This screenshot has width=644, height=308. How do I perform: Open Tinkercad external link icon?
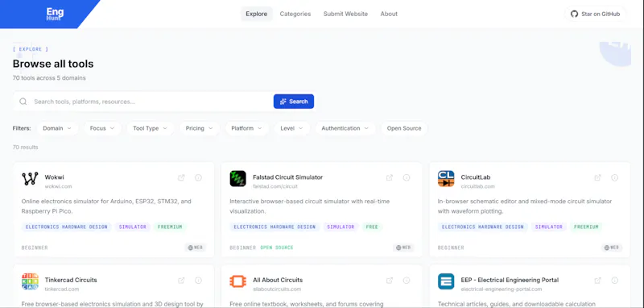[181, 281]
